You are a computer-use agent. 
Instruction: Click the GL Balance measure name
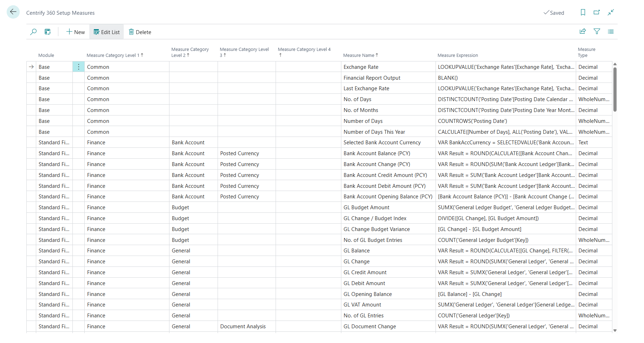[388, 251]
